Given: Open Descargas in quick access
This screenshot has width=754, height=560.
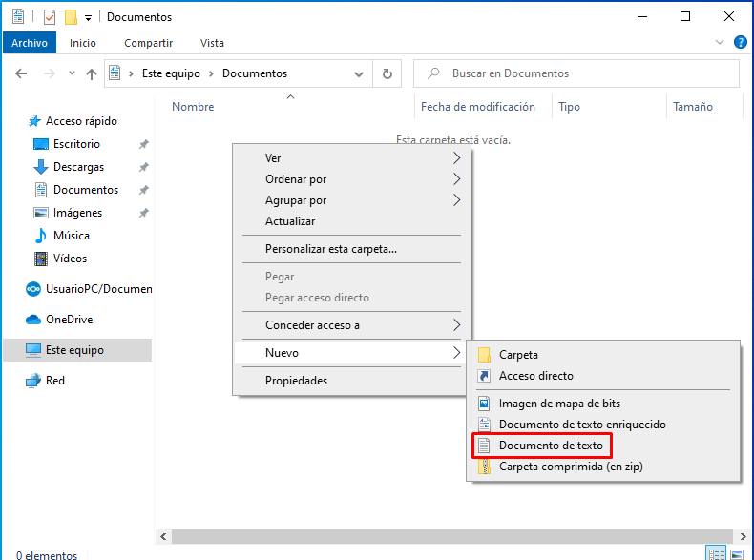Looking at the screenshot, I should point(78,167).
